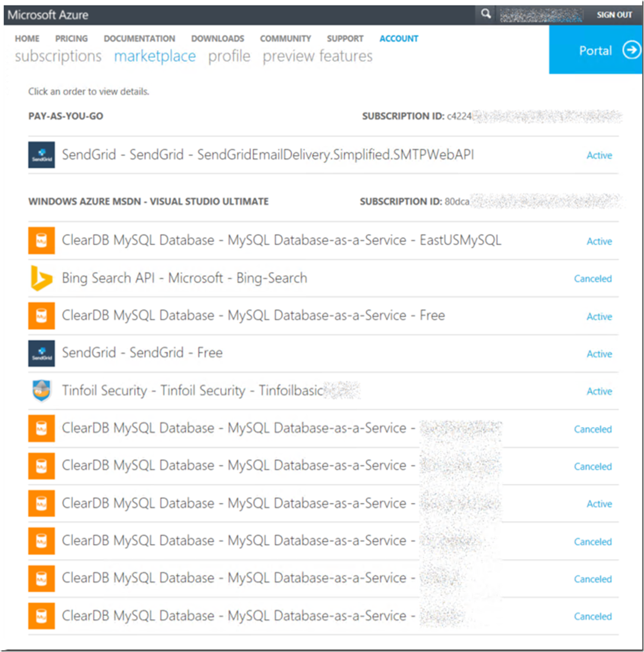Switch to the profile tab
This screenshot has width=644, height=652.
pyautogui.click(x=229, y=56)
